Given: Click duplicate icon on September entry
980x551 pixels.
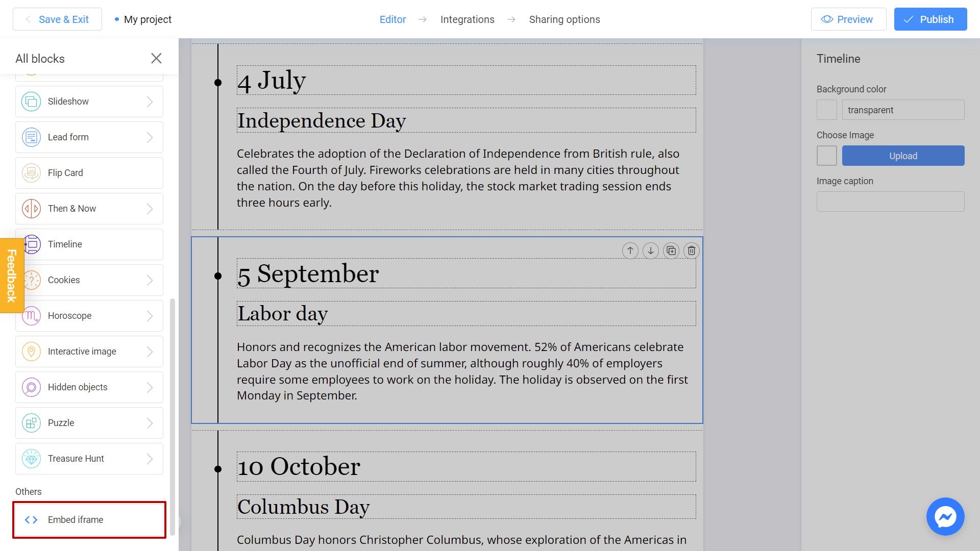Looking at the screenshot, I should click(x=671, y=249).
